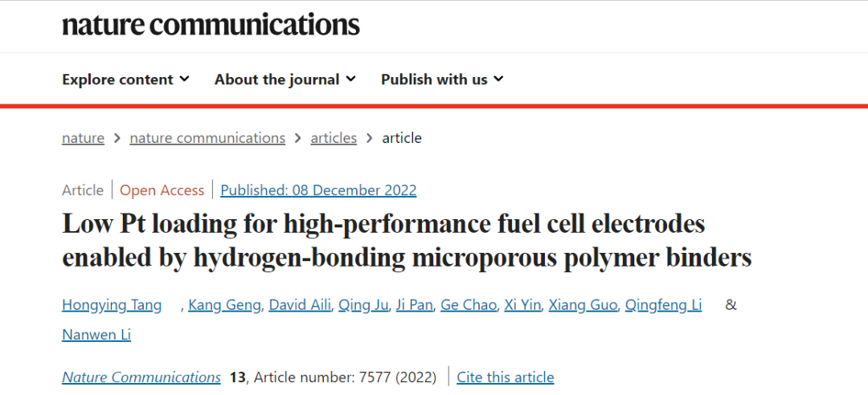This screenshot has width=868, height=395.
Task: Open the nature communications breadcrumb link
Action: tap(207, 138)
